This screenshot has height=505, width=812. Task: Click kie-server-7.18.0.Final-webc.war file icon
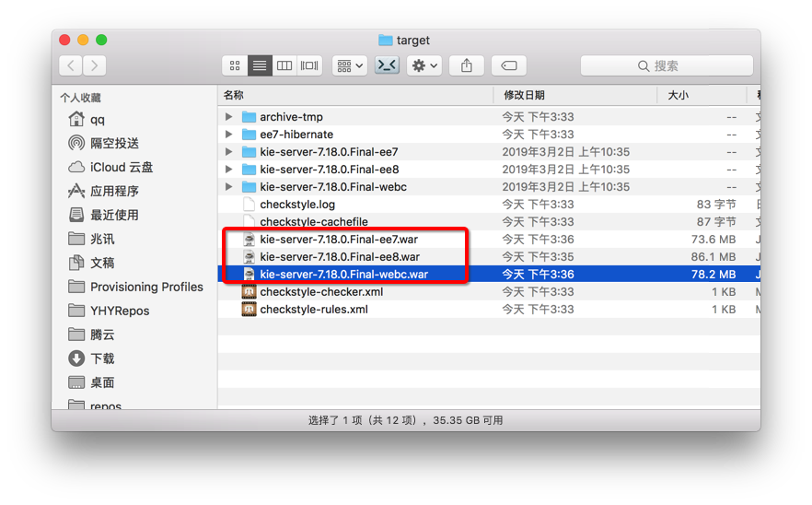(249, 275)
